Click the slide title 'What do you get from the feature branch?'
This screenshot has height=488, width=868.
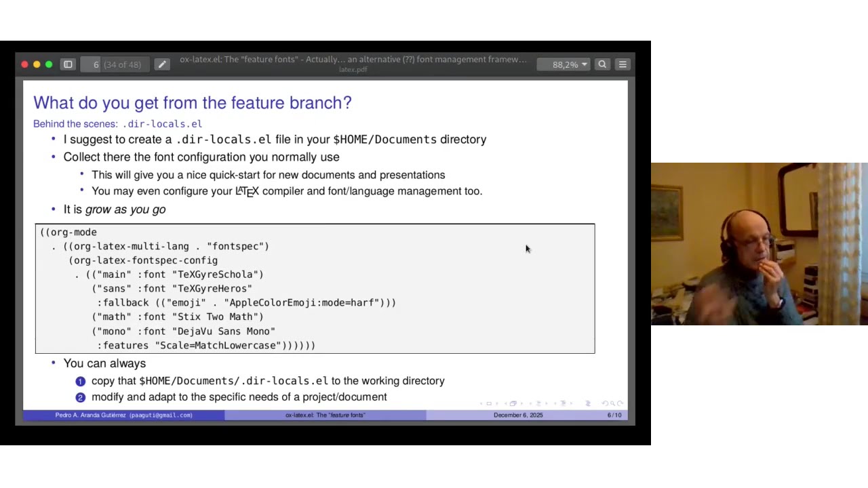(x=193, y=102)
